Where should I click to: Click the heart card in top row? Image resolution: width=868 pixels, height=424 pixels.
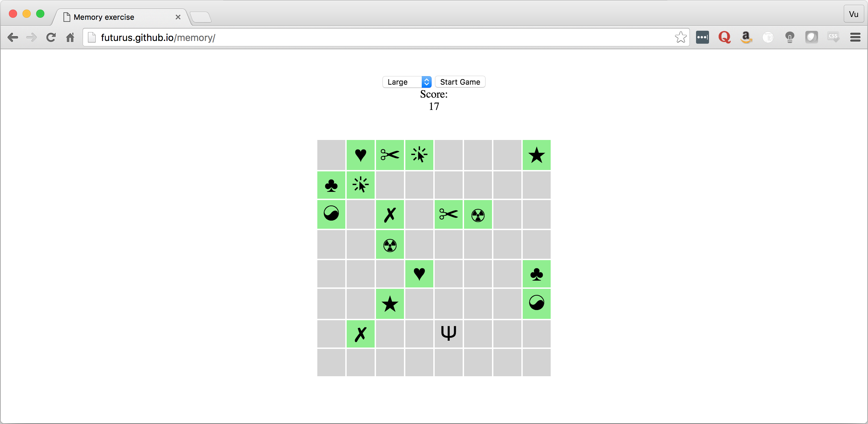(360, 155)
